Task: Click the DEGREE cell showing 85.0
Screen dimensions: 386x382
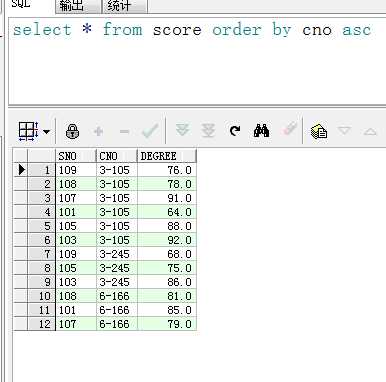Action: (x=167, y=310)
